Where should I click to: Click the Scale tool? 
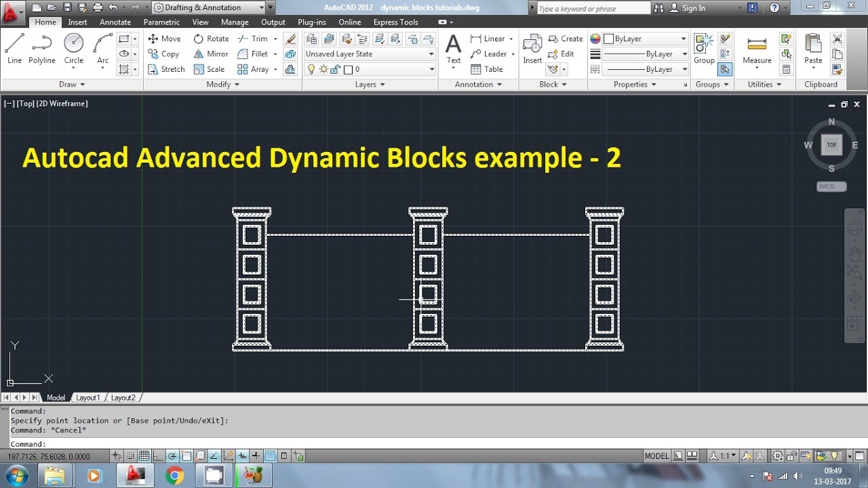(x=209, y=69)
